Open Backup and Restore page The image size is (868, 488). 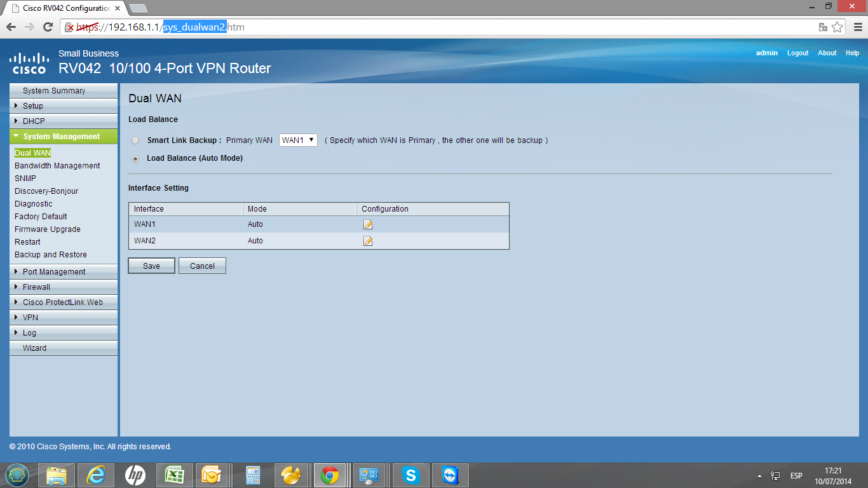click(51, 255)
